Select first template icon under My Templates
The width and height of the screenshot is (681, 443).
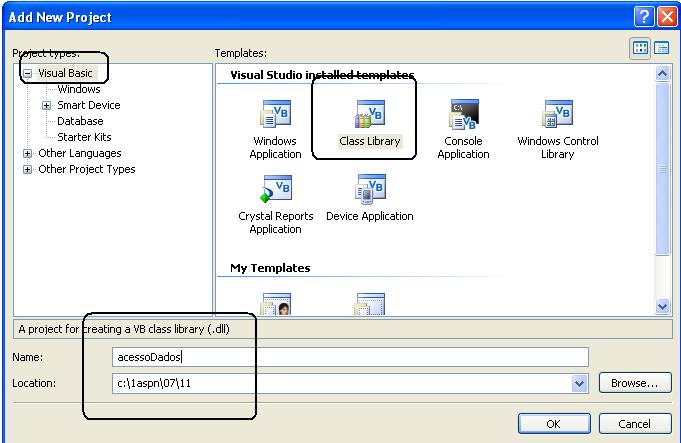(x=276, y=304)
